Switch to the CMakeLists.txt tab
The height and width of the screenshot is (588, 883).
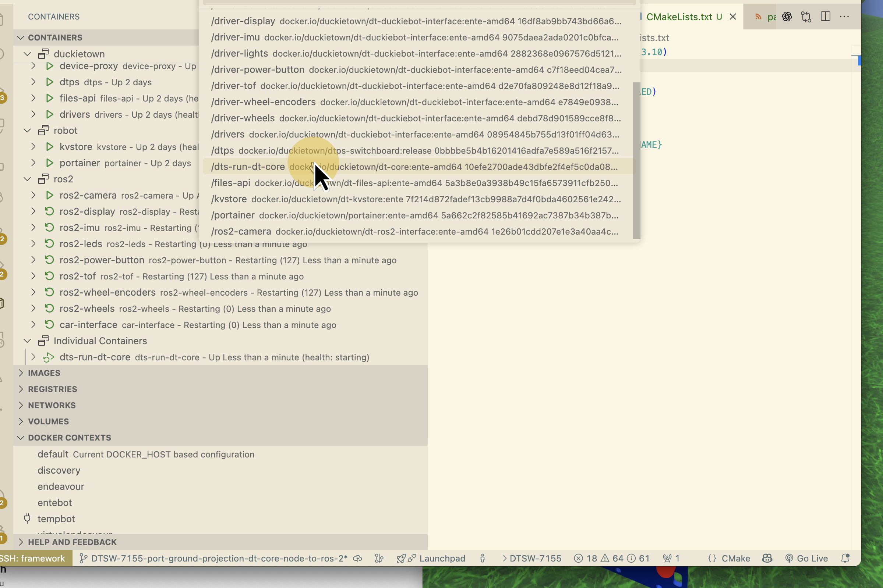point(679,17)
